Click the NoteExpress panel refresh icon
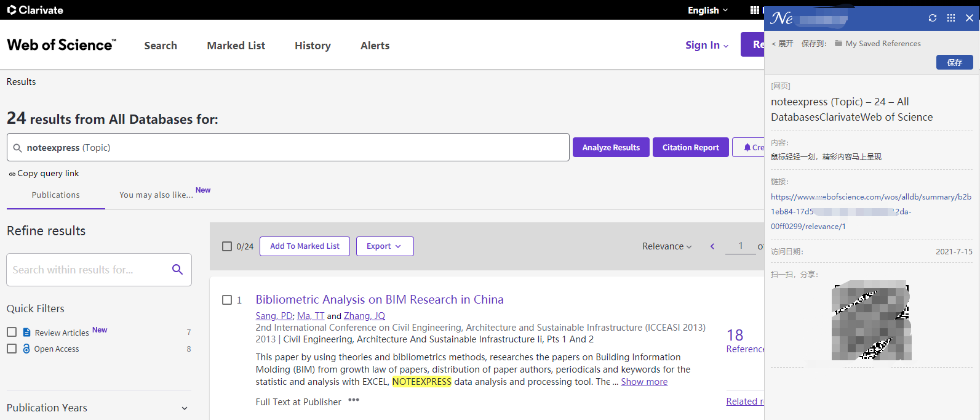980x420 pixels. pyautogui.click(x=933, y=18)
